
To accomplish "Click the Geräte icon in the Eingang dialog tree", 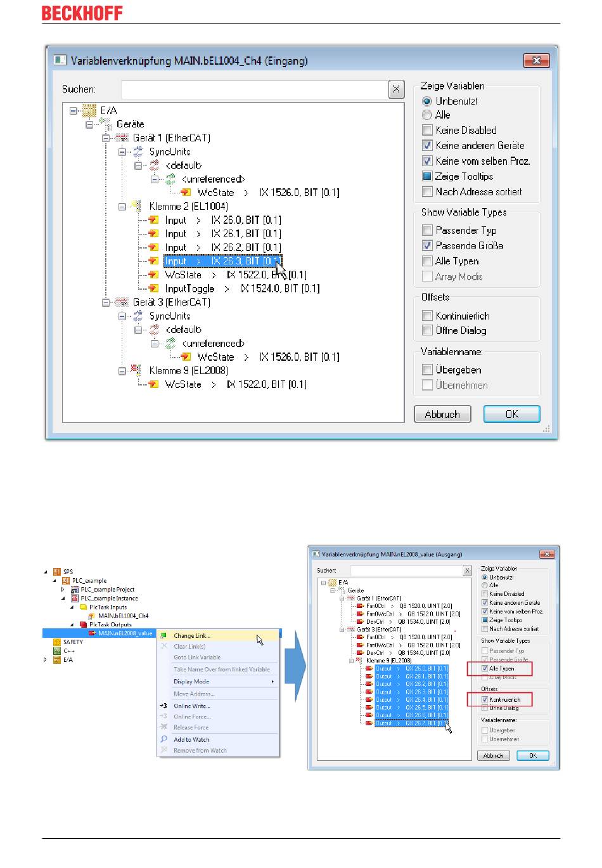I will point(106,124).
